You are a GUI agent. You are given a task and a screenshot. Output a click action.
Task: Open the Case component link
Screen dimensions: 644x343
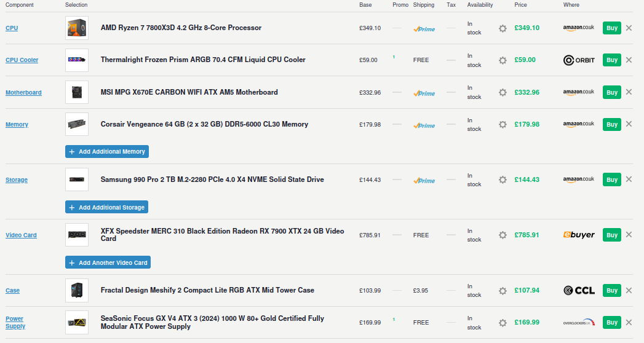coord(12,291)
